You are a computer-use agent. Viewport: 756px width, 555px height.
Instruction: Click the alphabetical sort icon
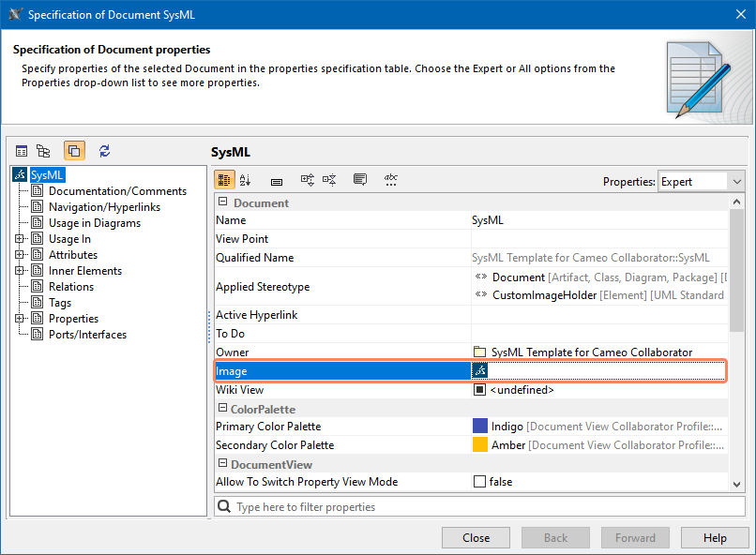coord(246,180)
